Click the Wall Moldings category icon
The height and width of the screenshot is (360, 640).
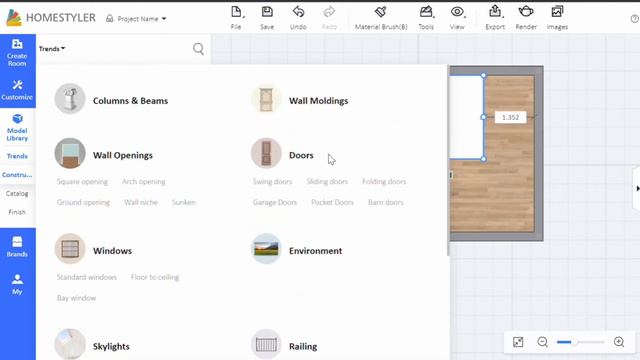(266, 99)
